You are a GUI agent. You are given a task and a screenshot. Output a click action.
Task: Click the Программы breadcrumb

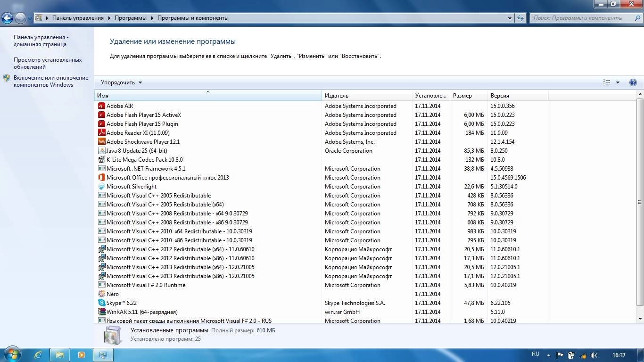[131, 18]
